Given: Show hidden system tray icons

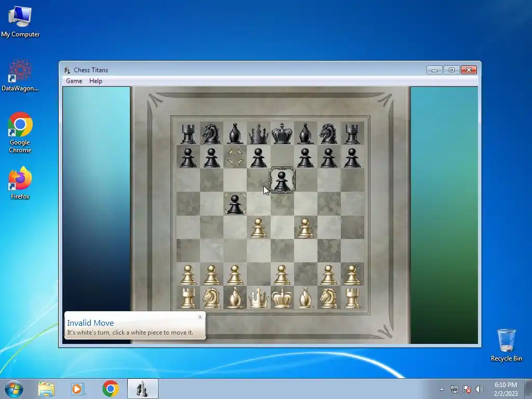Looking at the screenshot, I should 442,389.
